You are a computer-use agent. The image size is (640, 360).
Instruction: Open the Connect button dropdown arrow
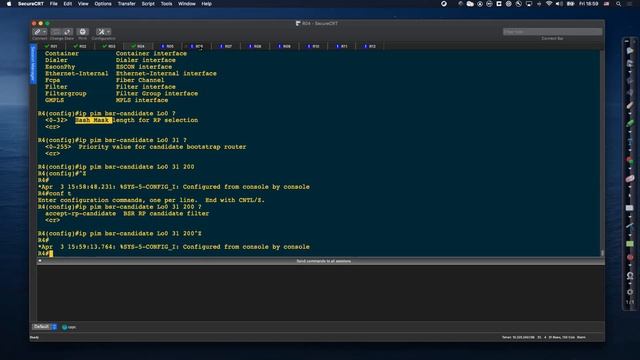[x=44, y=32]
